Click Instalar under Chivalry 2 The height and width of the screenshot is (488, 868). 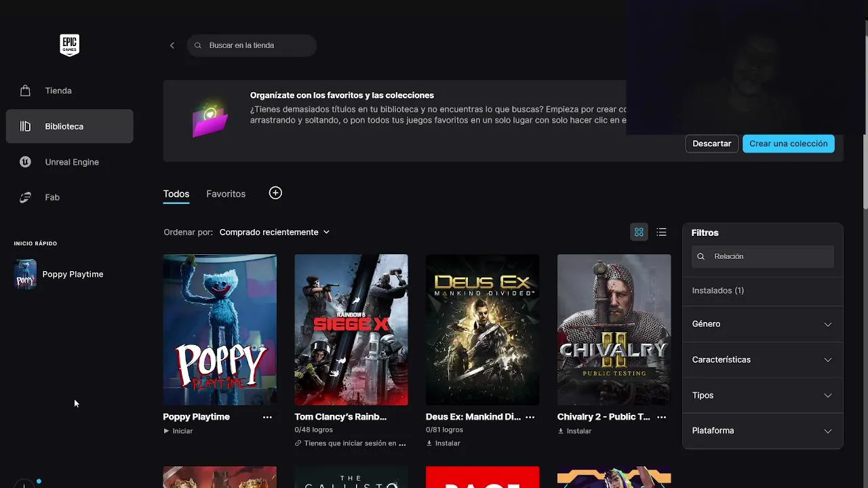tap(574, 431)
